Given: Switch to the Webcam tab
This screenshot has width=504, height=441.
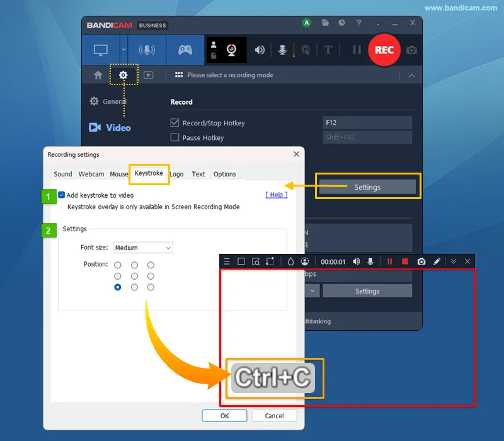Looking at the screenshot, I should coord(91,174).
